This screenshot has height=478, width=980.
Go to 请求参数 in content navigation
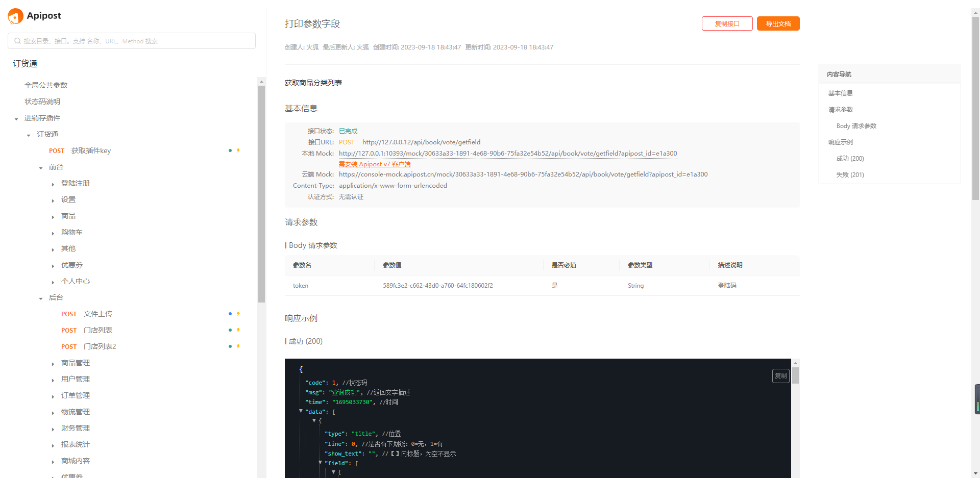[x=840, y=110]
